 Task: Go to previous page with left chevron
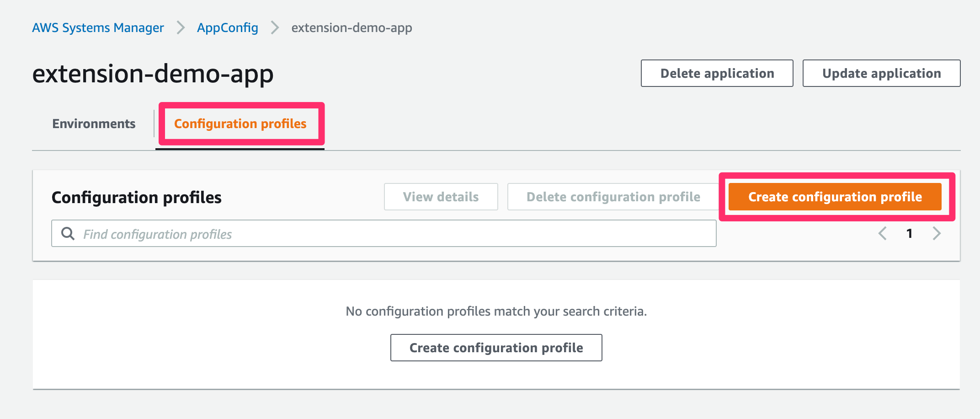(883, 233)
